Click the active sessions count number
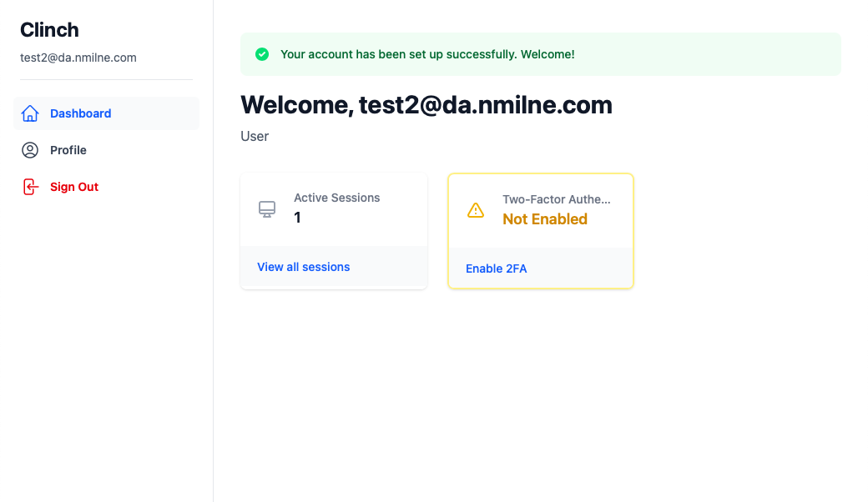868x502 pixels. (298, 218)
